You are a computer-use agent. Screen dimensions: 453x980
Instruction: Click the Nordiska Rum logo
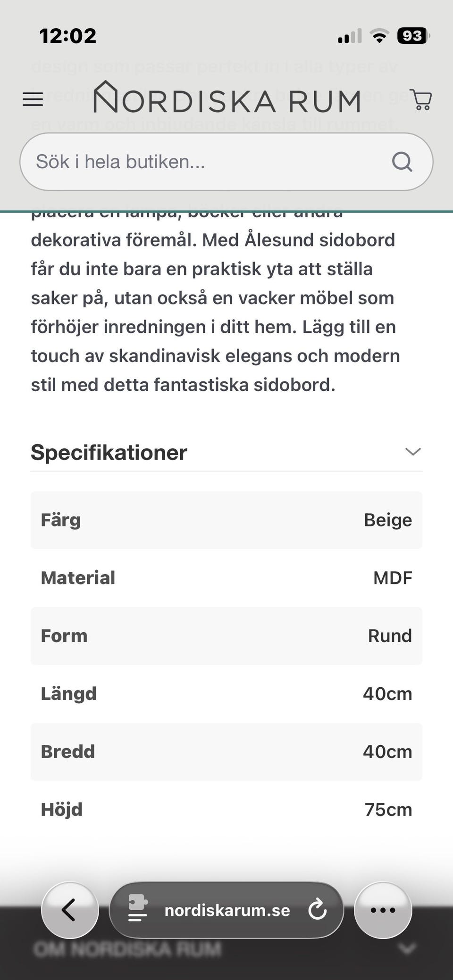tap(226, 98)
